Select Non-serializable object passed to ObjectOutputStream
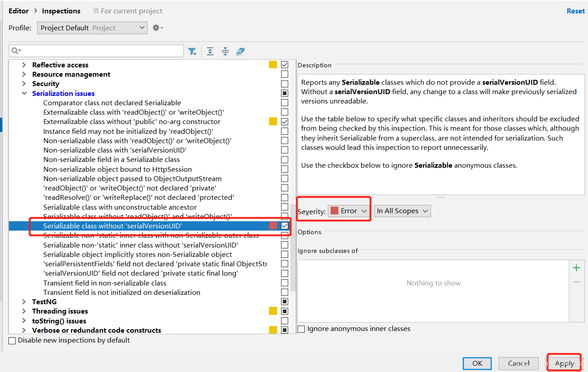The width and height of the screenshot is (588, 372). [133, 178]
